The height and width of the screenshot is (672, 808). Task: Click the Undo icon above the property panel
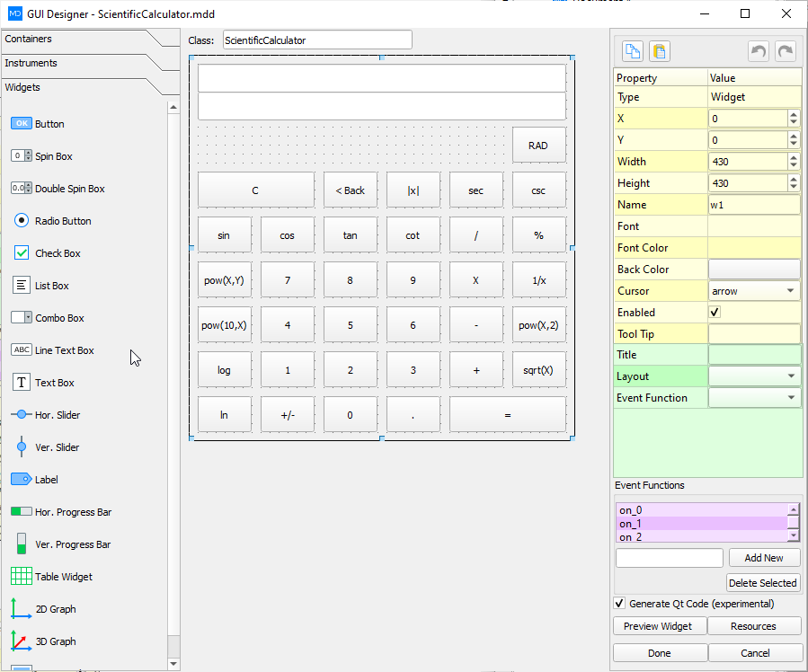click(759, 51)
